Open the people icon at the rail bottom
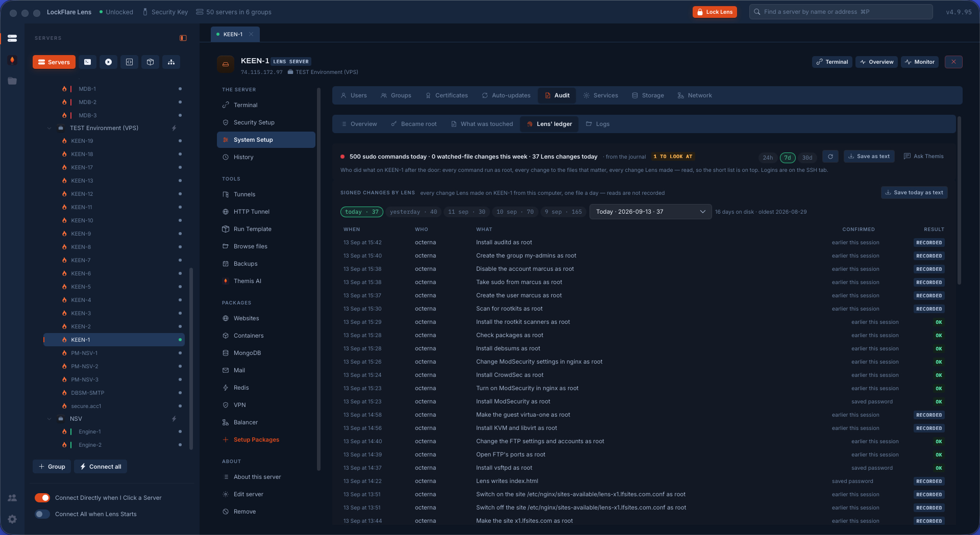The height and width of the screenshot is (535, 980). coord(12,498)
